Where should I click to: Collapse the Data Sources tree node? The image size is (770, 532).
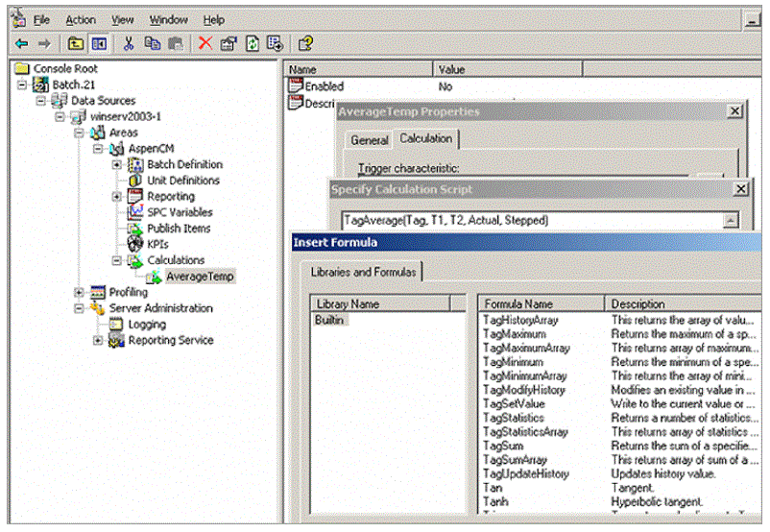tap(40, 101)
